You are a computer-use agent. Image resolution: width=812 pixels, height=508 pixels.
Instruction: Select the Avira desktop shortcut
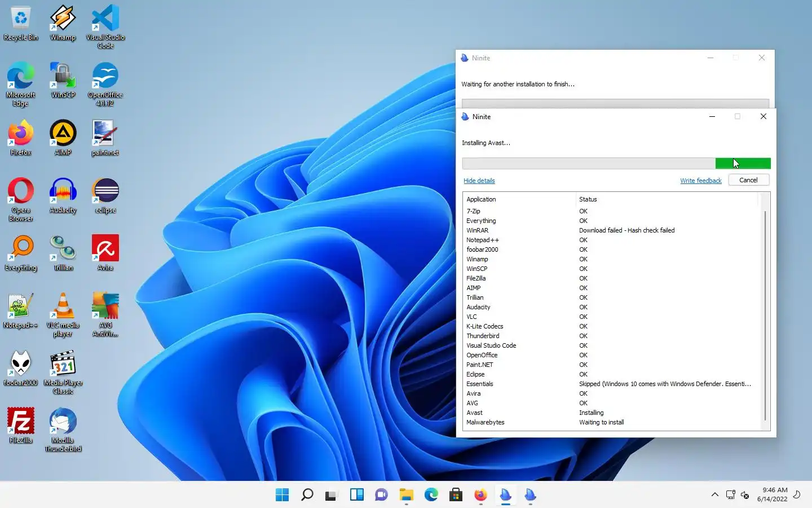(x=105, y=253)
